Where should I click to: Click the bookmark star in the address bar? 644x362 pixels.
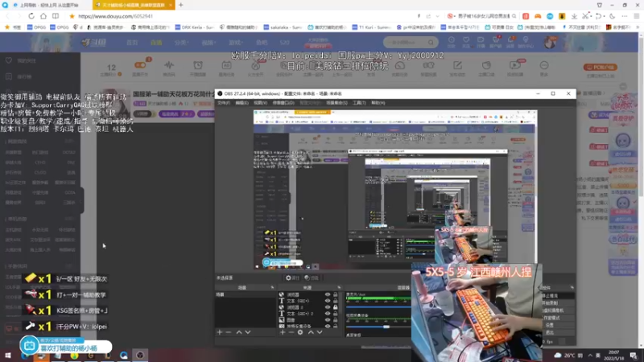[72, 16]
